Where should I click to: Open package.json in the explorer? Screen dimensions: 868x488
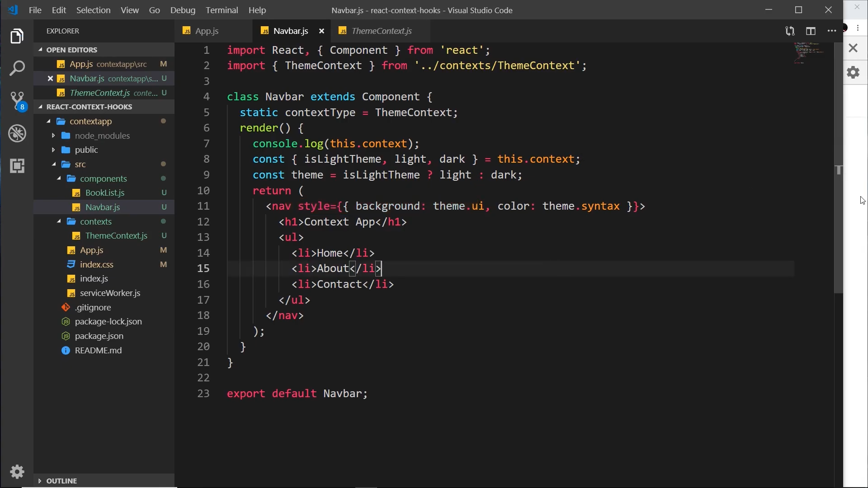[x=99, y=336]
